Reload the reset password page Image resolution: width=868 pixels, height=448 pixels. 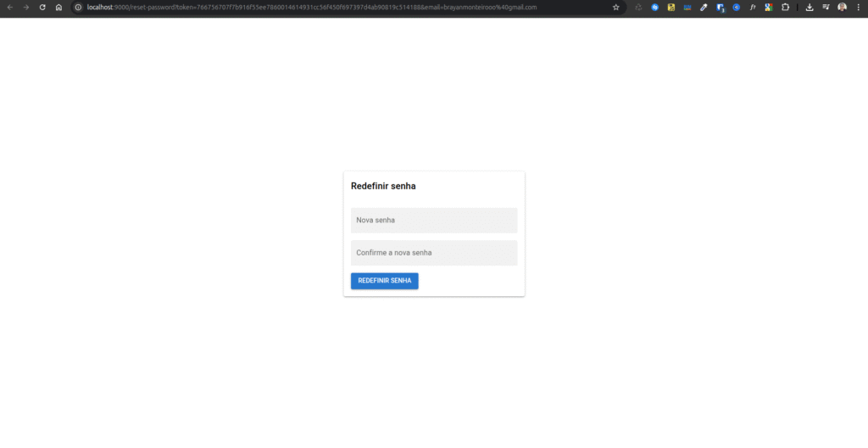point(42,7)
